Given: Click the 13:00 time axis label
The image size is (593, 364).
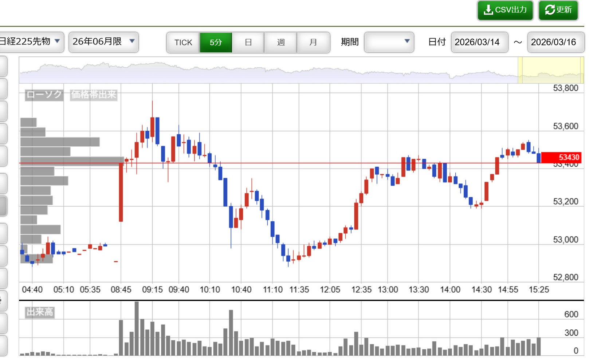Looking at the screenshot, I should (x=388, y=290).
